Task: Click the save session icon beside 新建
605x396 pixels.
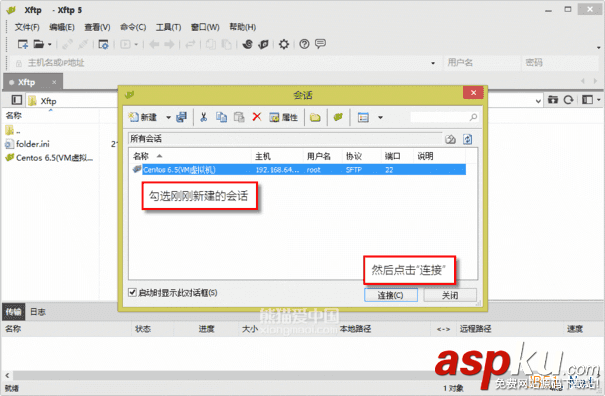Action: tap(181, 117)
